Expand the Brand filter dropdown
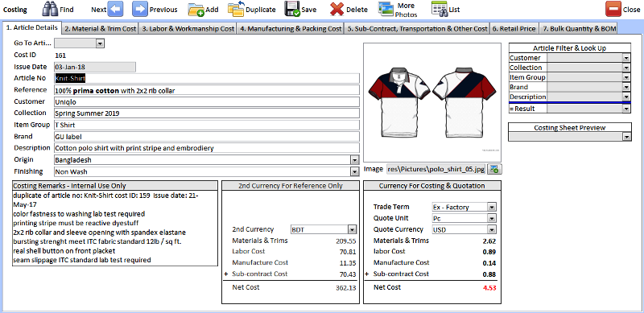Image resolution: width=644 pixels, height=313 pixels. pos(626,87)
